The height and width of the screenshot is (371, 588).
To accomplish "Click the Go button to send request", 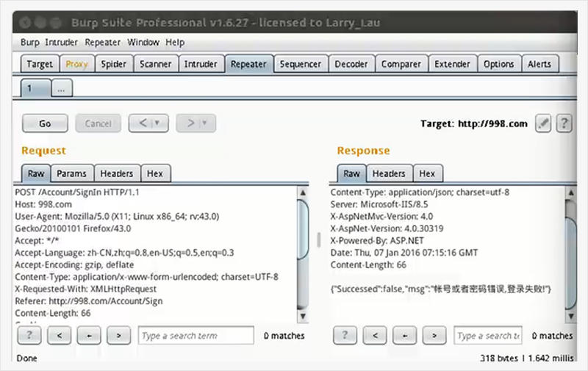I will point(45,123).
